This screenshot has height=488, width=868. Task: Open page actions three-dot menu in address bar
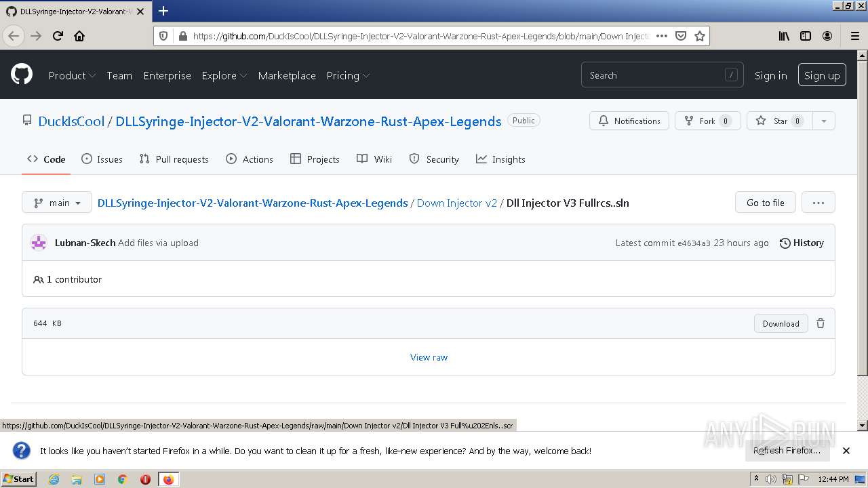point(662,36)
